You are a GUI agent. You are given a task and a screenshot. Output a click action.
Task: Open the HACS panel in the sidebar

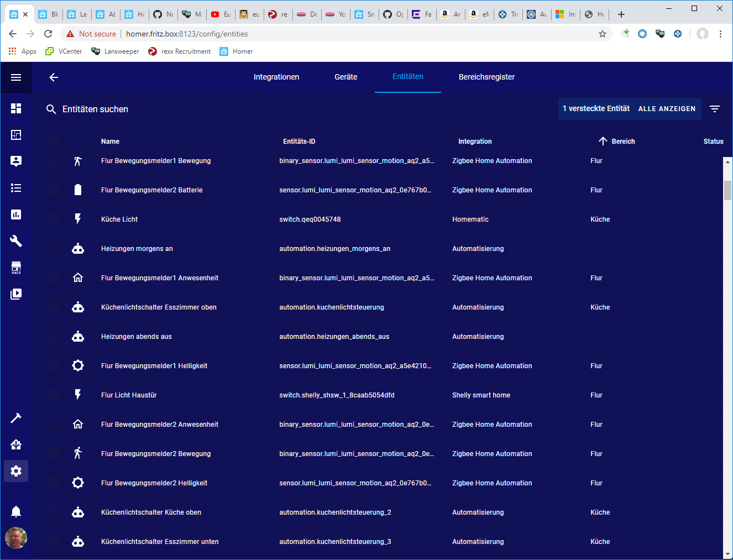tap(16, 268)
